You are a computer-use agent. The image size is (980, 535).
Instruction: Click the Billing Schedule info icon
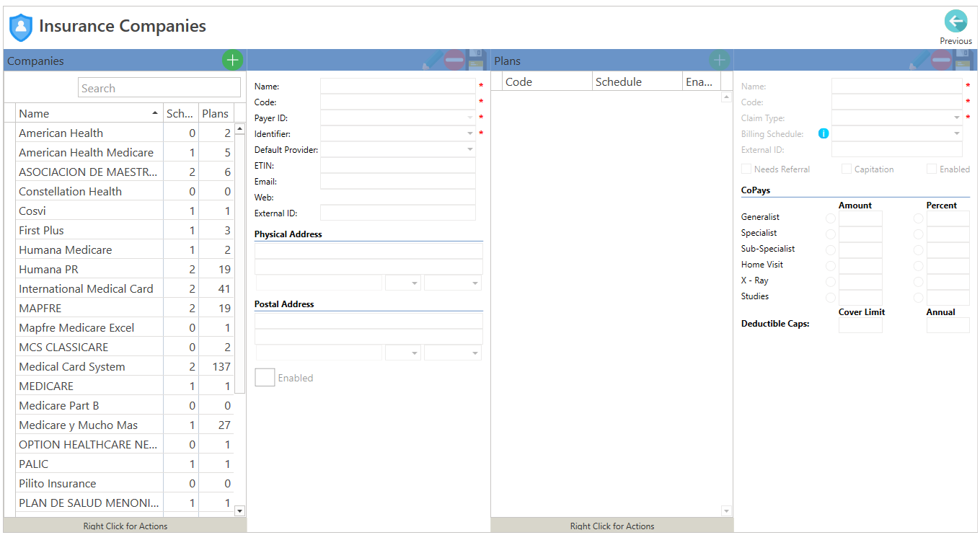pyautogui.click(x=824, y=133)
